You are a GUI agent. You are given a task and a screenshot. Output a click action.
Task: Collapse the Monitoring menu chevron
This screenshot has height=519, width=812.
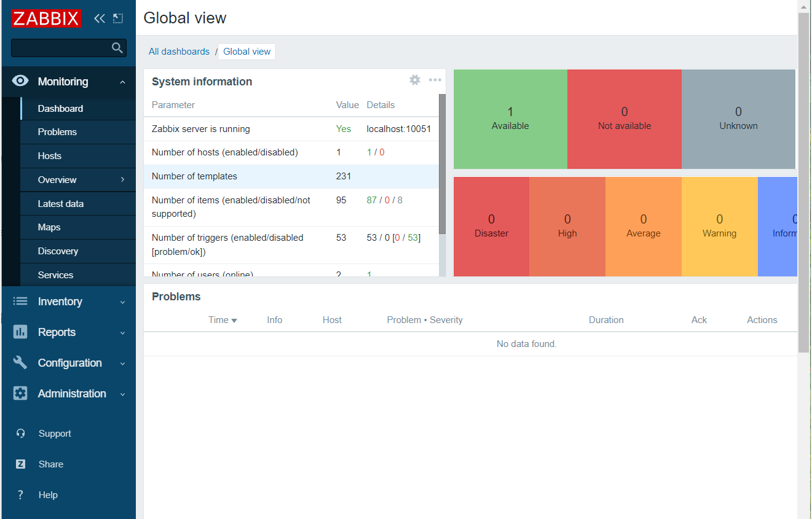pyautogui.click(x=122, y=80)
